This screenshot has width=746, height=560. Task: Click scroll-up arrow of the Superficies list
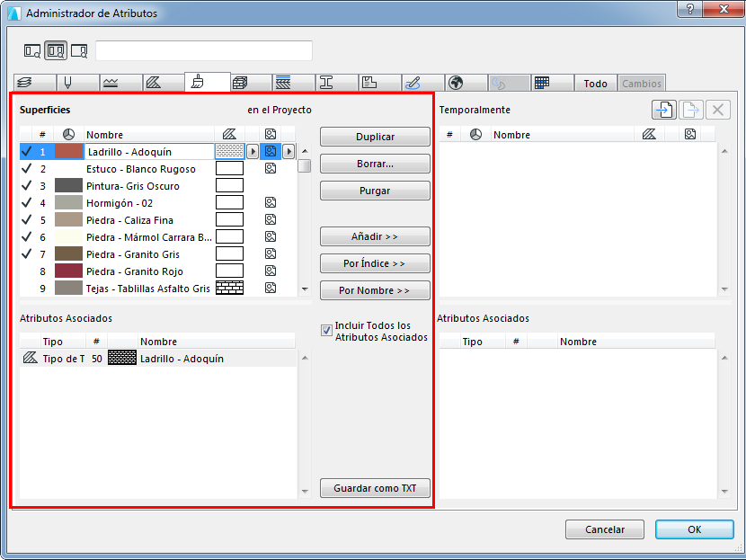[x=305, y=151]
